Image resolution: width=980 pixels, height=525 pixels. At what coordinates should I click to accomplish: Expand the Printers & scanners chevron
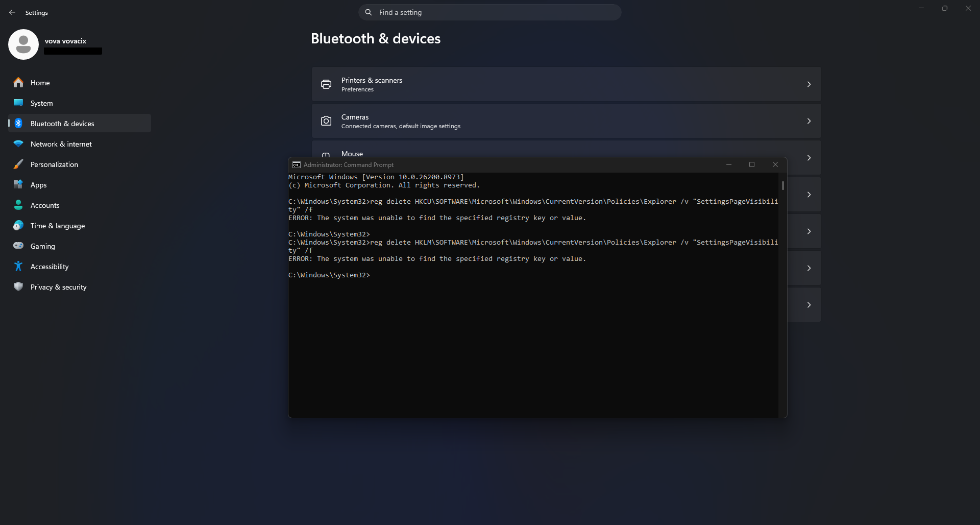pyautogui.click(x=809, y=84)
